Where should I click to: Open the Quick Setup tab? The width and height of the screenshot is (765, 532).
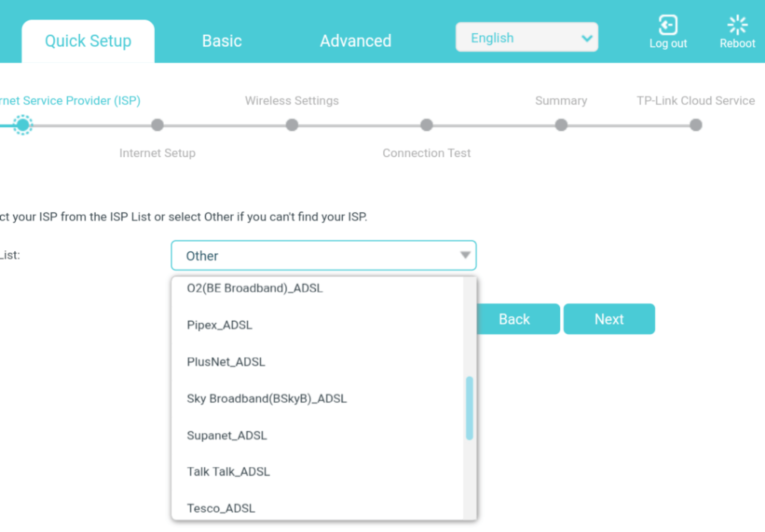[x=88, y=41]
